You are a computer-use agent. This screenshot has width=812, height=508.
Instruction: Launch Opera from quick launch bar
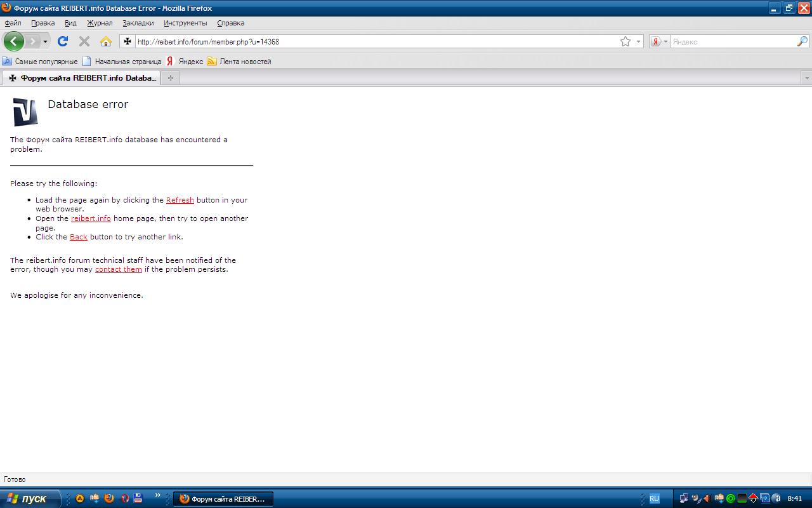tap(124, 498)
